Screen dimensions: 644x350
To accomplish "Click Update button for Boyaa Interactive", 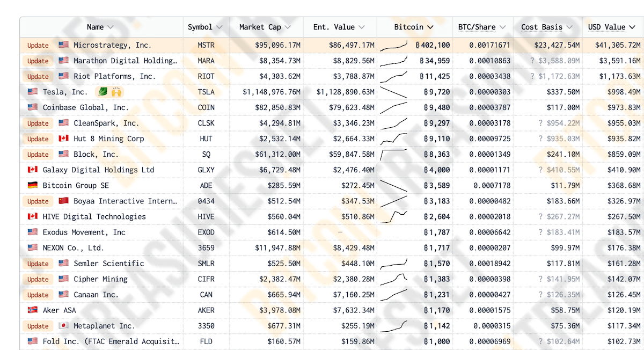I will [38, 201].
